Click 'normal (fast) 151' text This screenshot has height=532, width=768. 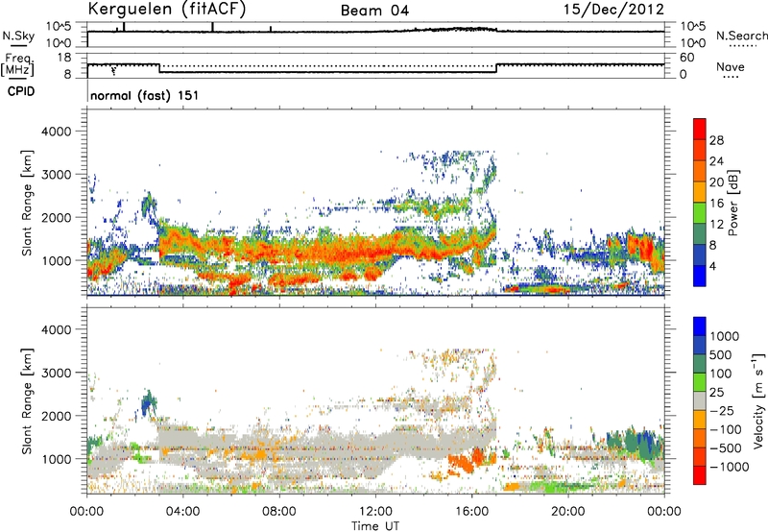(x=145, y=95)
